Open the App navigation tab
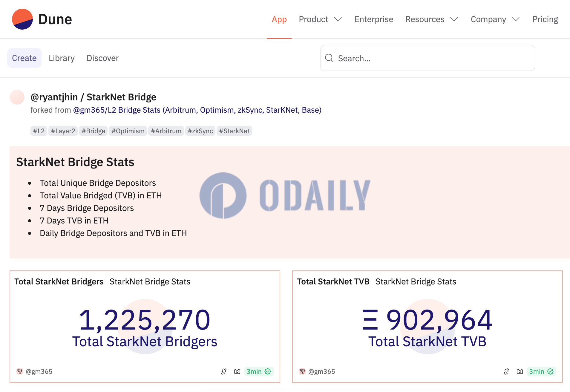The width and height of the screenshot is (570, 392). point(279,19)
